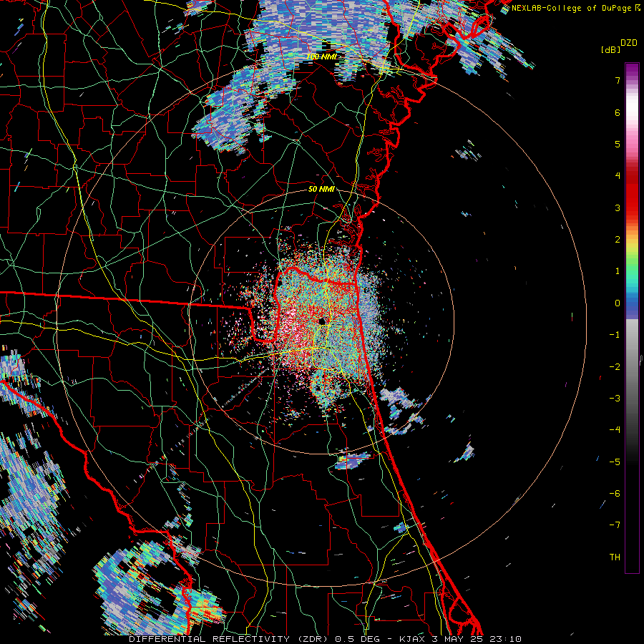This screenshot has width=644, height=644.
Task: Click the 100 NMI range ring label
Action: (x=321, y=57)
